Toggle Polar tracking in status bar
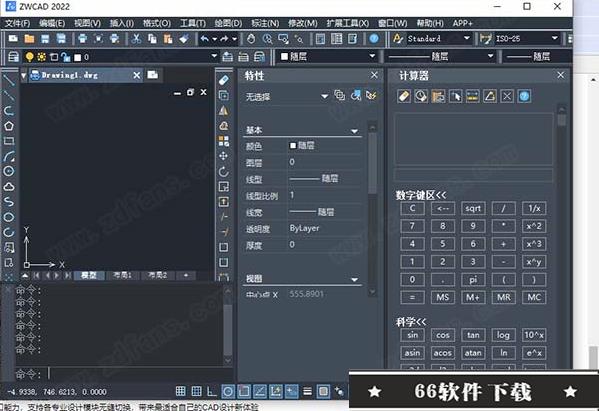The width and height of the screenshot is (599, 411). click(x=228, y=391)
